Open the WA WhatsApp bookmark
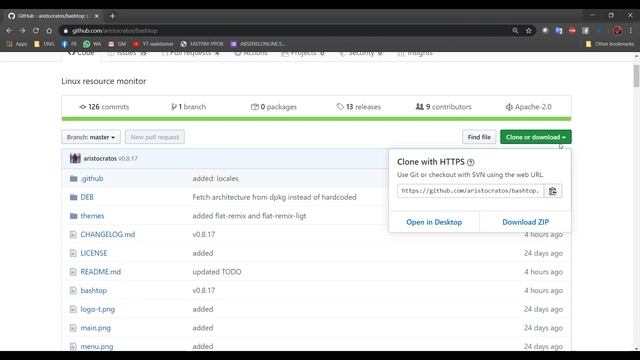 92,44
